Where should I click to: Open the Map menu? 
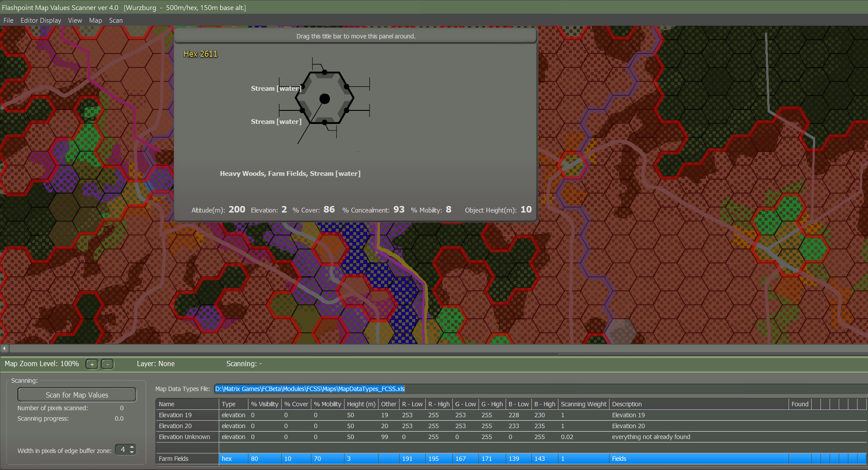[x=95, y=21]
